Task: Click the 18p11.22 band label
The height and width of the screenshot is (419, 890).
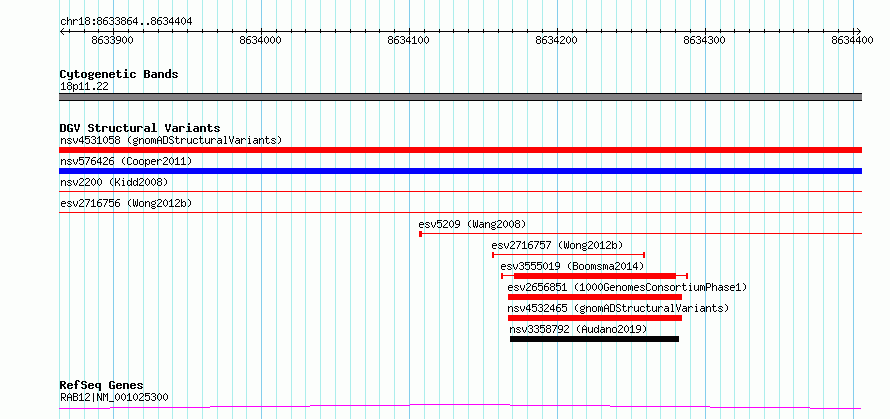Action: point(84,87)
